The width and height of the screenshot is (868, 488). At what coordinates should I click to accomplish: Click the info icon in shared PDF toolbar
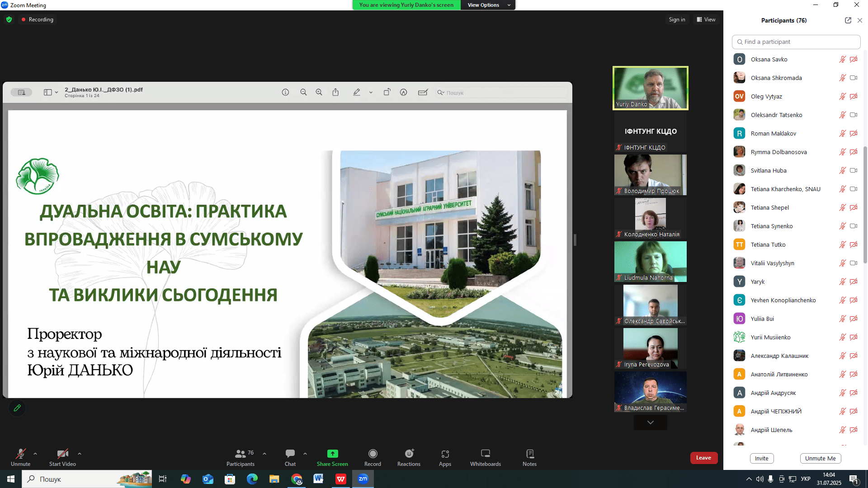[285, 92]
